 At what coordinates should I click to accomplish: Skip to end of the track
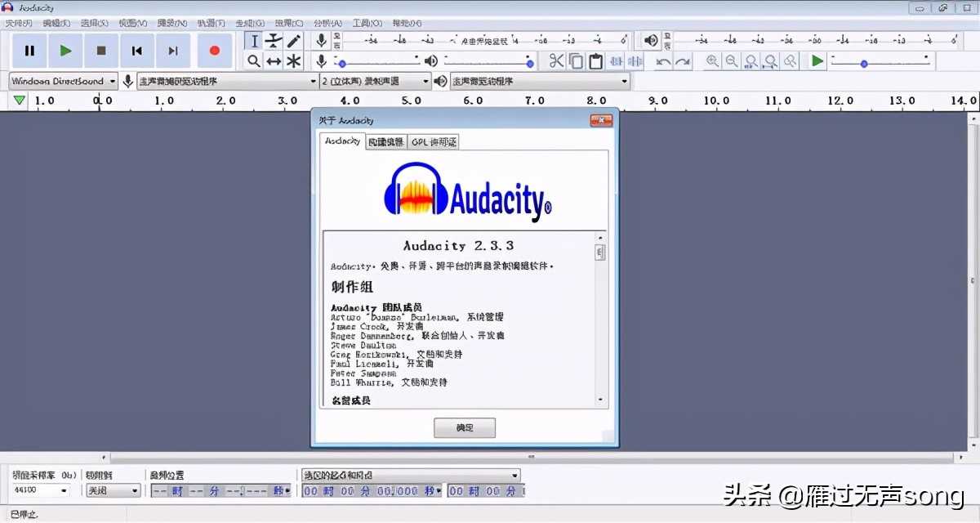pos(173,51)
